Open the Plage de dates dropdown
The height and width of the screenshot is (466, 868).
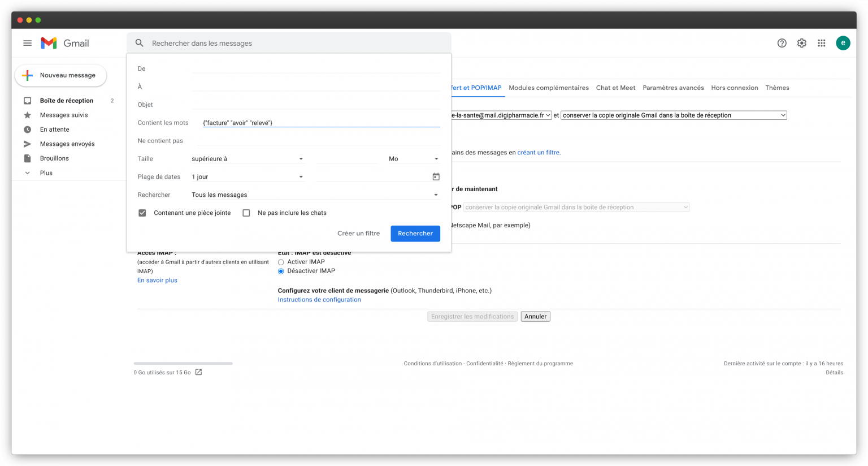[248, 176]
